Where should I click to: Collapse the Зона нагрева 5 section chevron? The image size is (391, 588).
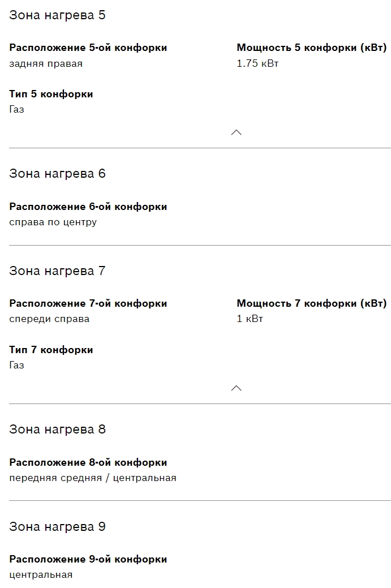pyautogui.click(x=237, y=132)
